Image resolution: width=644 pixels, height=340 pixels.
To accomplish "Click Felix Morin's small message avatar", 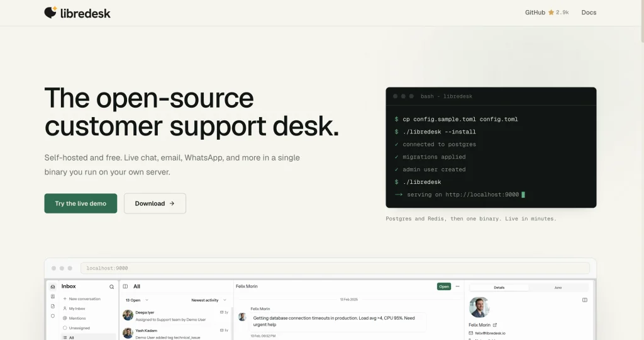I will (x=242, y=317).
